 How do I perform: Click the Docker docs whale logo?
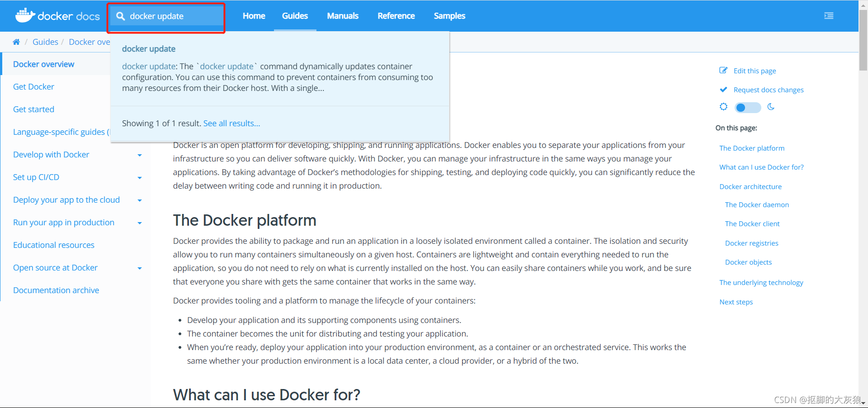tap(25, 15)
